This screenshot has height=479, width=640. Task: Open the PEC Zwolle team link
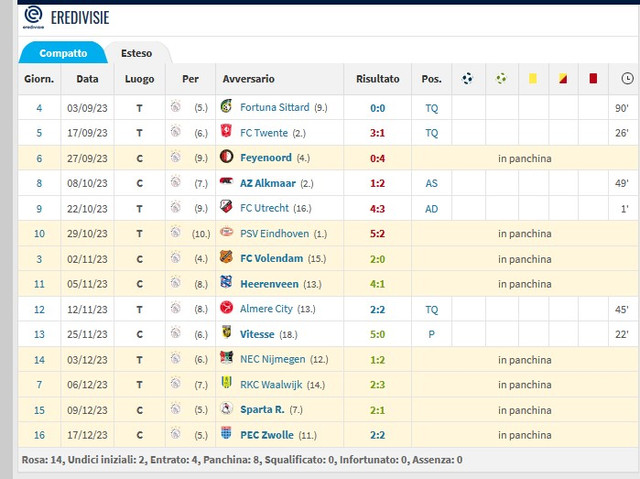click(x=267, y=435)
